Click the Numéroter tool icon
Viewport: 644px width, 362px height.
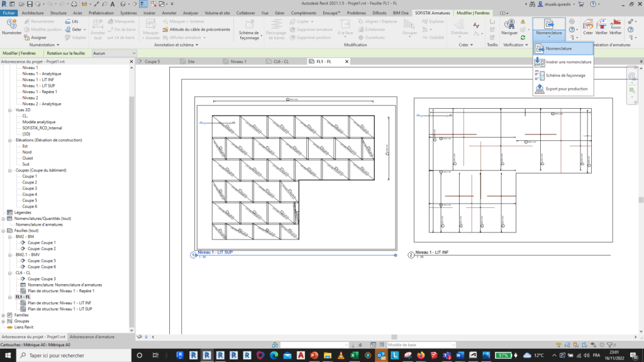[11, 25]
